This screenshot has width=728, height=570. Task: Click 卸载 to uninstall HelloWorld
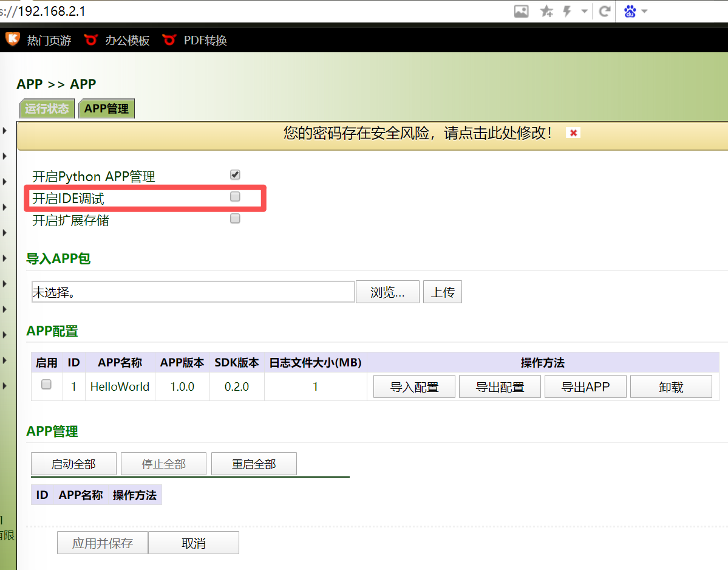click(x=670, y=387)
